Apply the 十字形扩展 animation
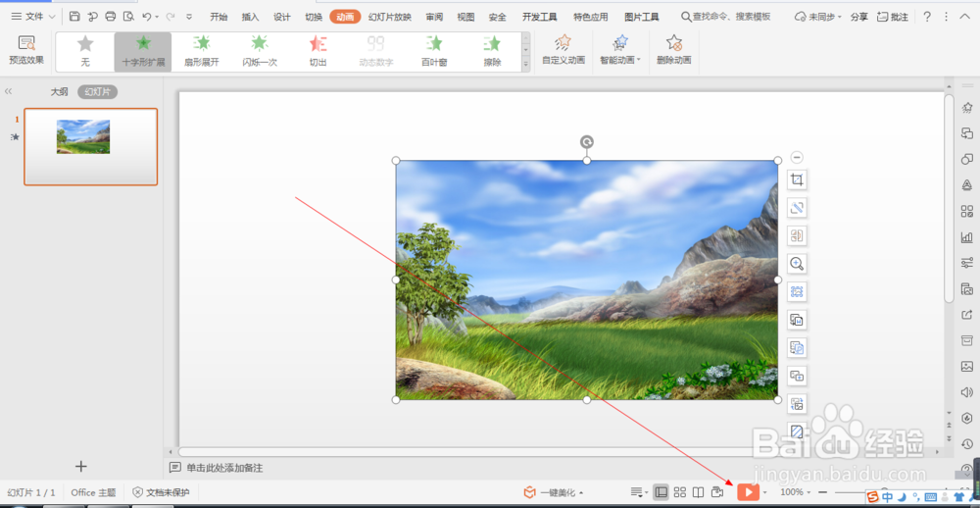This screenshot has width=980, height=508. pyautogui.click(x=143, y=51)
